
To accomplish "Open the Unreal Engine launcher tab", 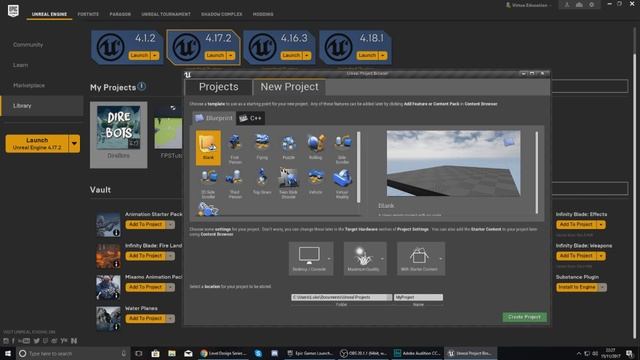I will (49, 14).
